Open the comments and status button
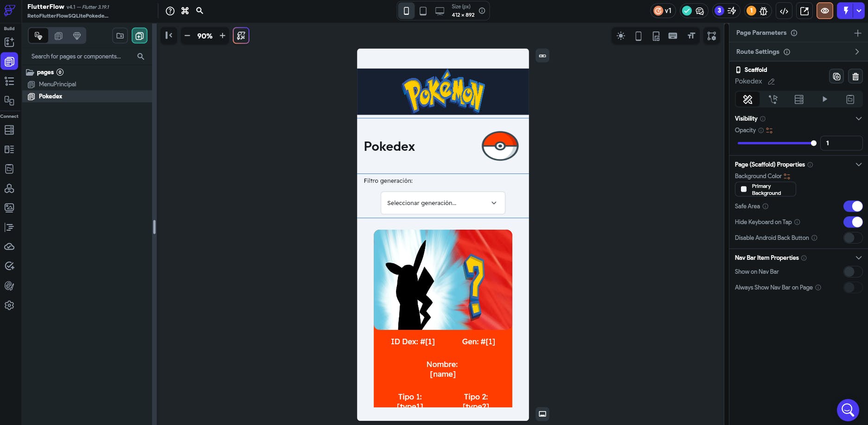Image resolution: width=868 pixels, height=425 pixels. coord(693,11)
